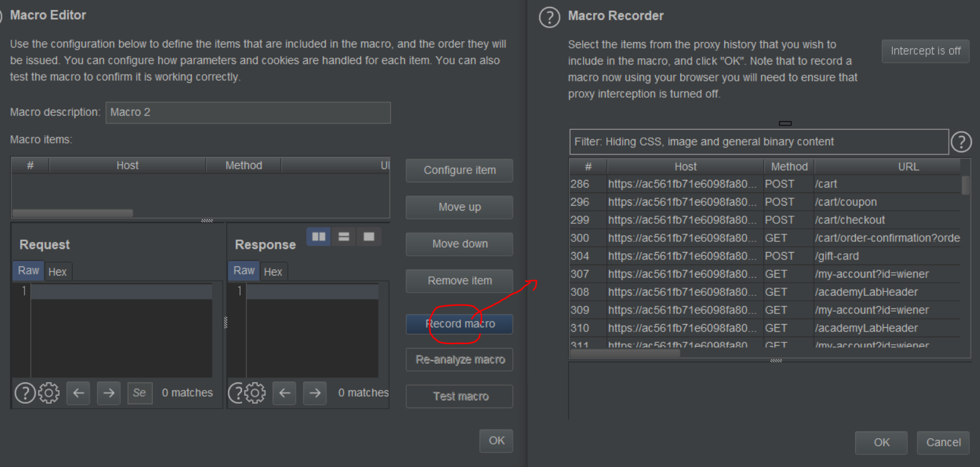Screen dimensions: 980x467
Task: Click the Record macro button
Action: pyautogui.click(x=460, y=324)
